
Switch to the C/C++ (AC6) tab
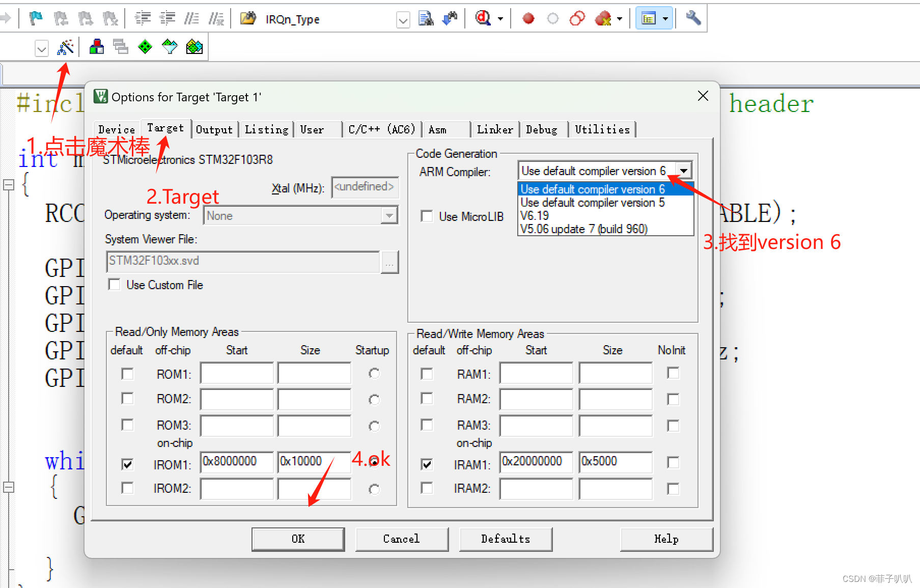pyautogui.click(x=382, y=129)
